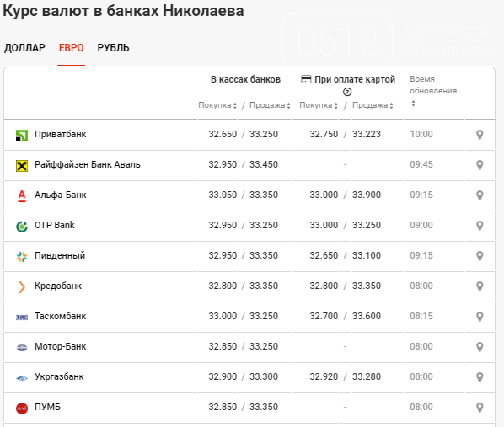Click the При оплате картой header
This screenshot has height=427, width=504.
click(x=355, y=79)
